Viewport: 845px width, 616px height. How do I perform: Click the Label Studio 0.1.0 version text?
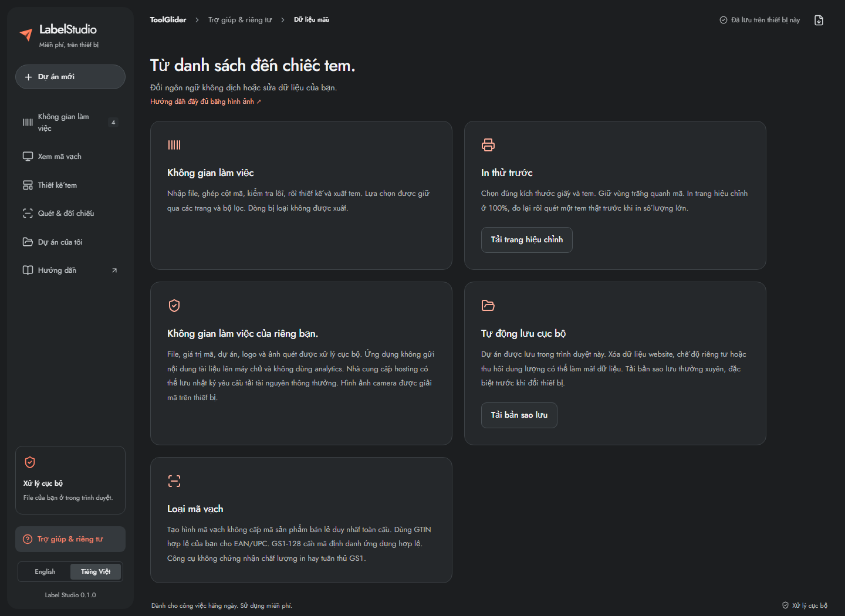pos(70,595)
